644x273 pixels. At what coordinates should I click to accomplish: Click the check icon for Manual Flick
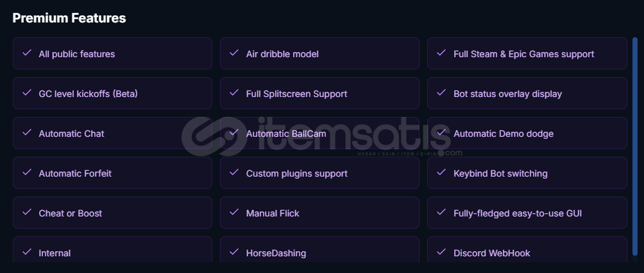[234, 212]
